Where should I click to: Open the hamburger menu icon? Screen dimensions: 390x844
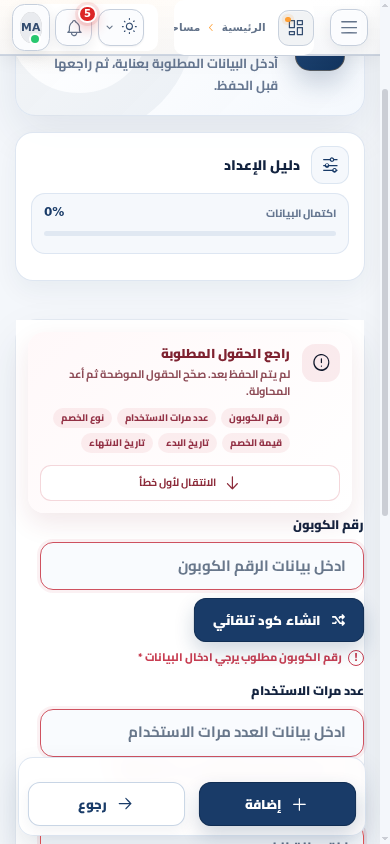tap(349, 27)
